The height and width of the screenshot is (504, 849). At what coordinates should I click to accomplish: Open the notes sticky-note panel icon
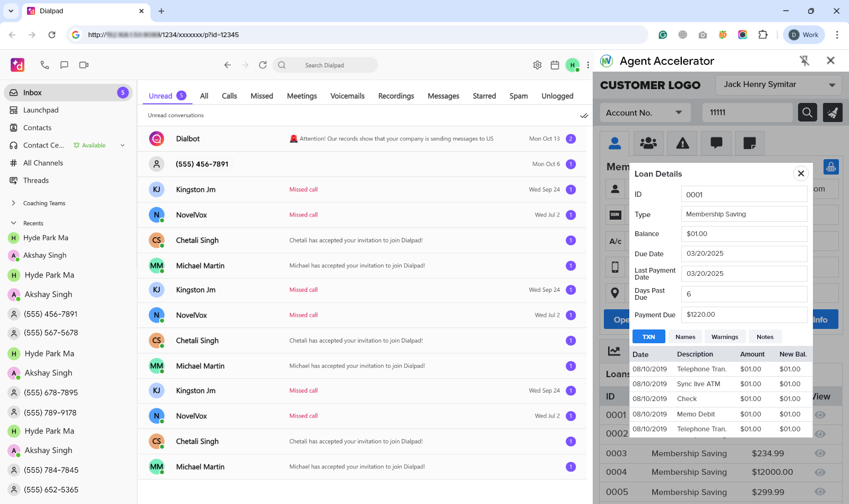coord(750,143)
